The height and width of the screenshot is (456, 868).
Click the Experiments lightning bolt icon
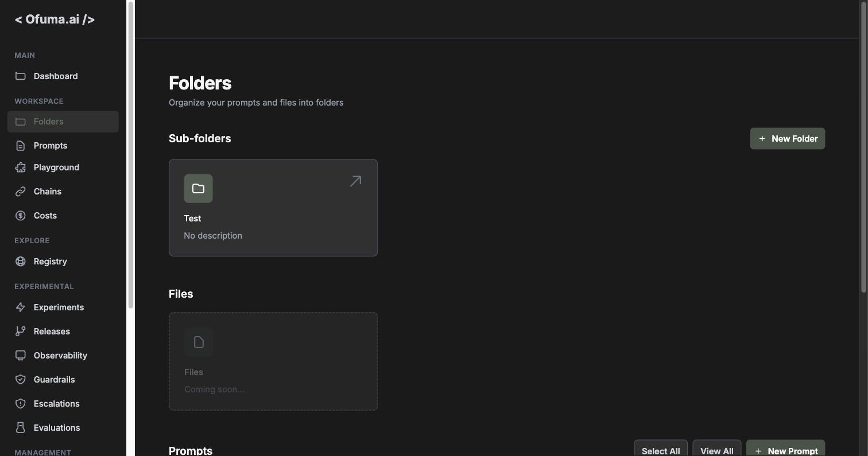pos(21,307)
